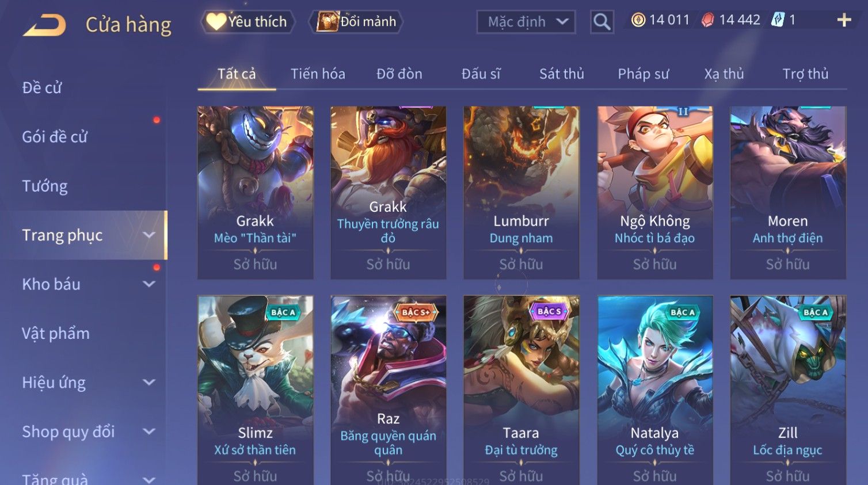Open the Gói đề cử menu item
Image resolution: width=868 pixels, height=485 pixels.
point(55,137)
